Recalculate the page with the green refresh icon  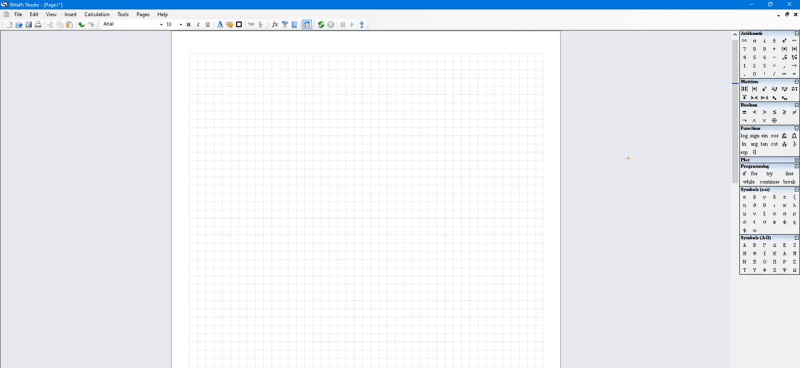(321, 24)
